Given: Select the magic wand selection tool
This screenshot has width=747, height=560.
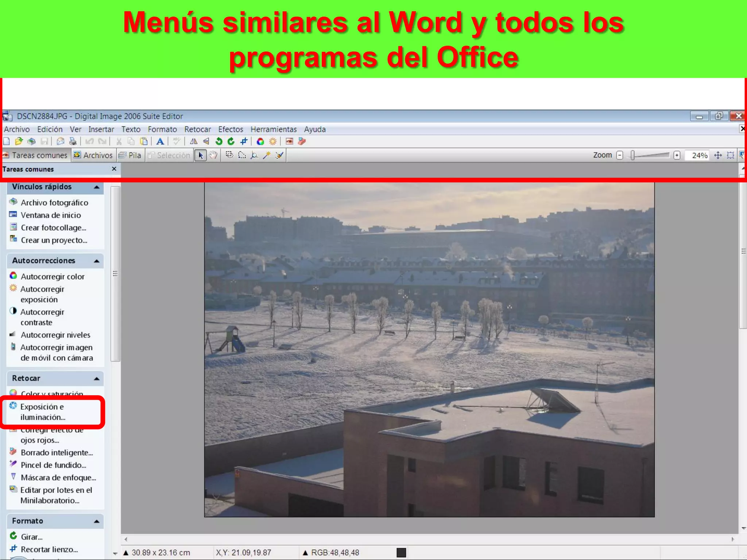Looking at the screenshot, I should (x=267, y=155).
